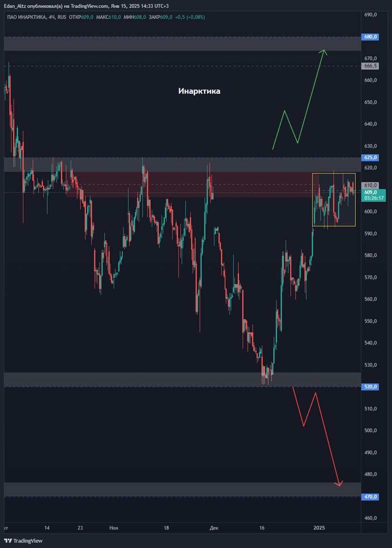
Task: Click the ОТКР 609,0 open value
Action: pyautogui.click(x=82, y=17)
